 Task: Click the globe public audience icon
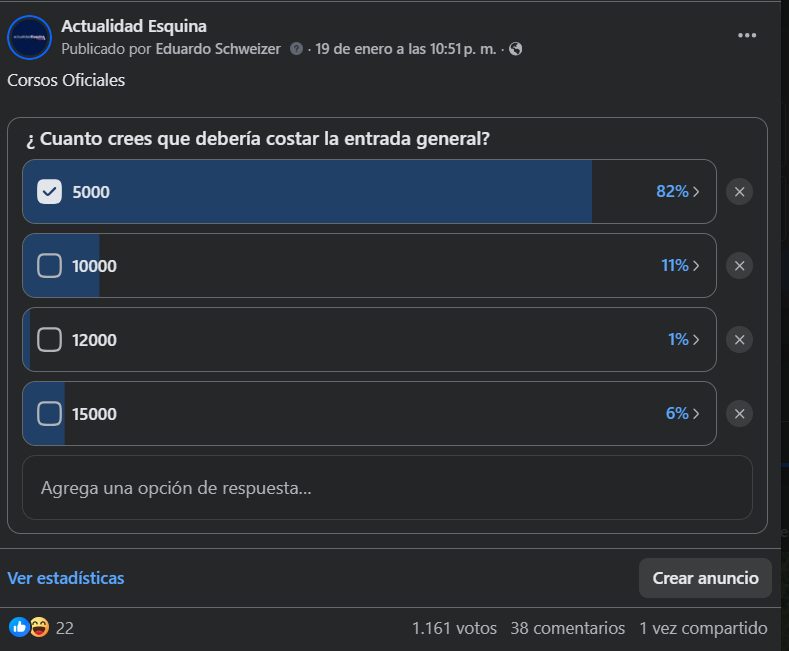pos(515,49)
